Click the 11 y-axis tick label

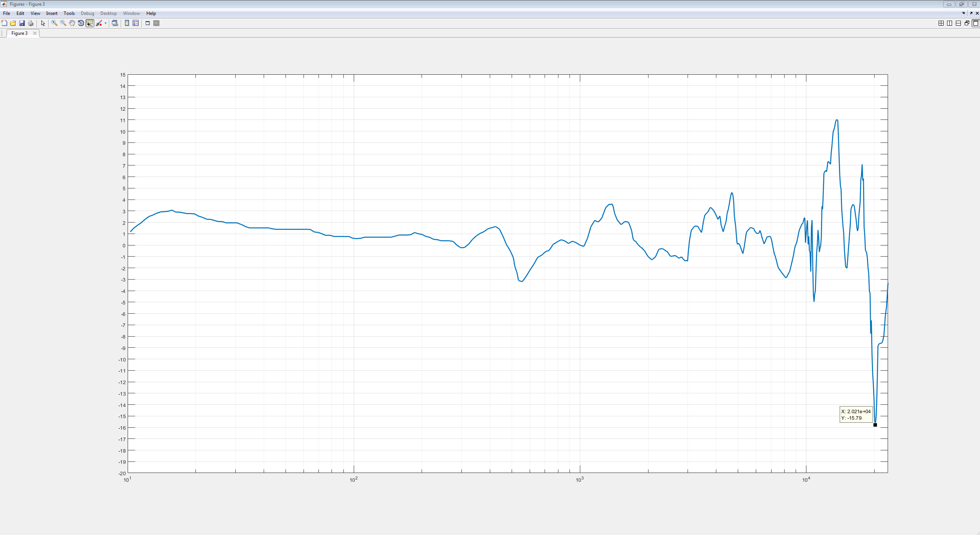pyautogui.click(x=123, y=121)
